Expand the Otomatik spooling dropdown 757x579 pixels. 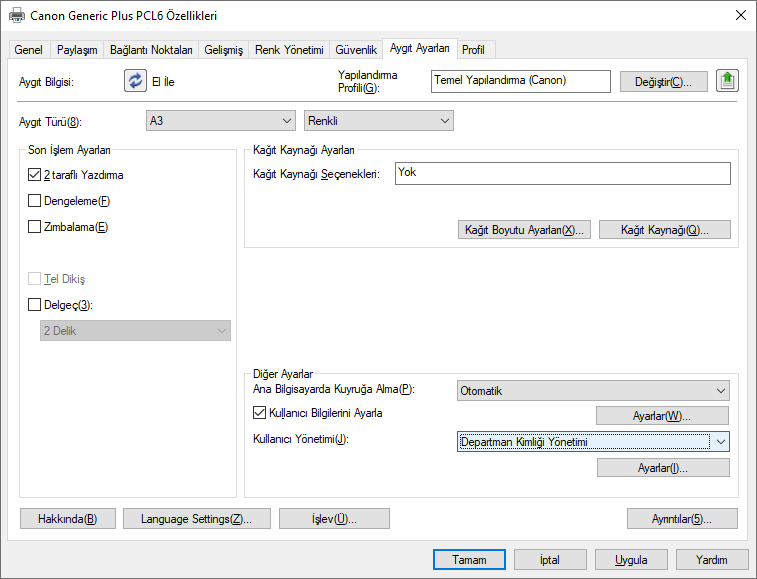point(593,391)
